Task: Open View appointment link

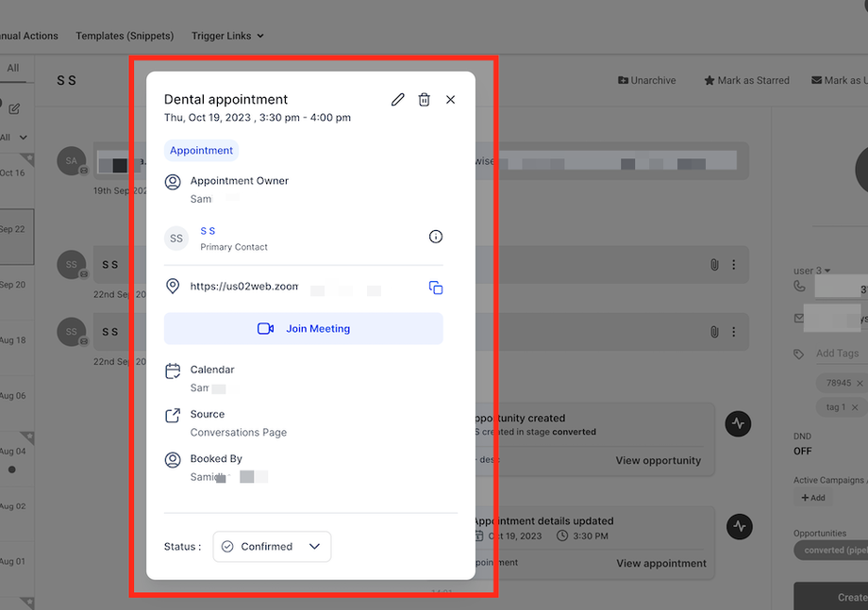Action: tap(661, 563)
